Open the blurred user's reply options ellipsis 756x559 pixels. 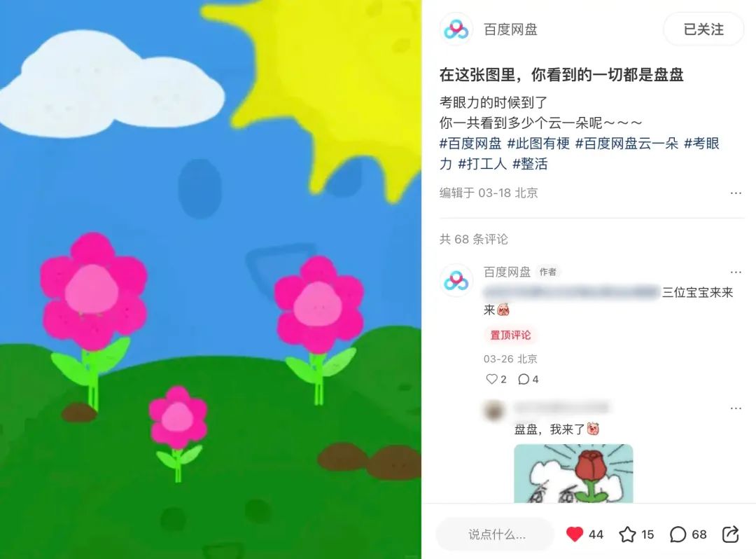[736, 408]
